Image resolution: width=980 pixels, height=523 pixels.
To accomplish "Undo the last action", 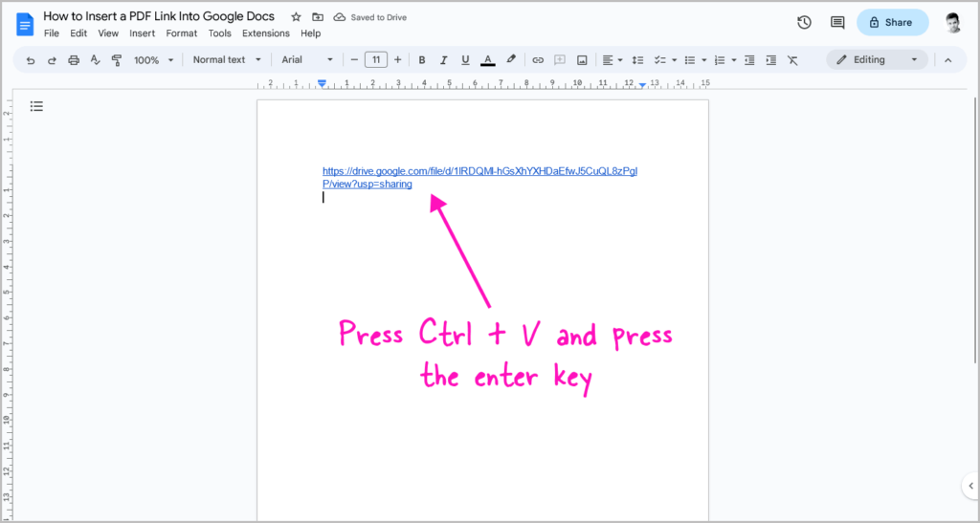I will [31, 60].
